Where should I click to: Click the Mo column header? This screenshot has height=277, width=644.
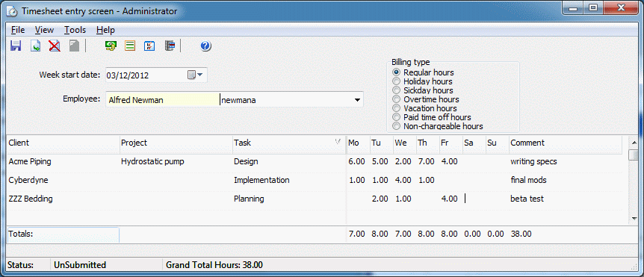click(x=358, y=143)
